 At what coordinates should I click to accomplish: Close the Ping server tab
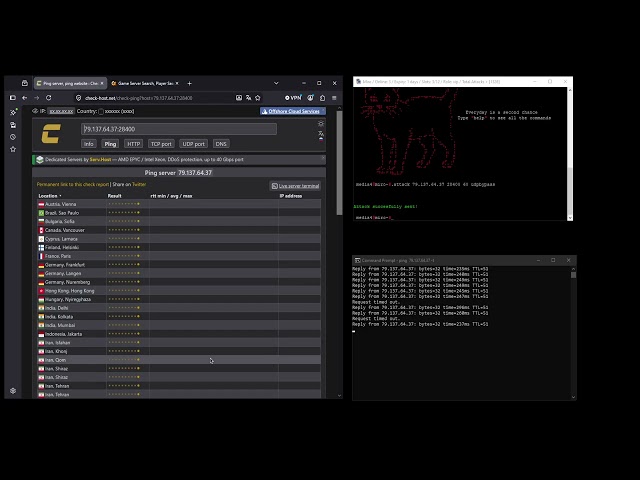[x=102, y=83]
